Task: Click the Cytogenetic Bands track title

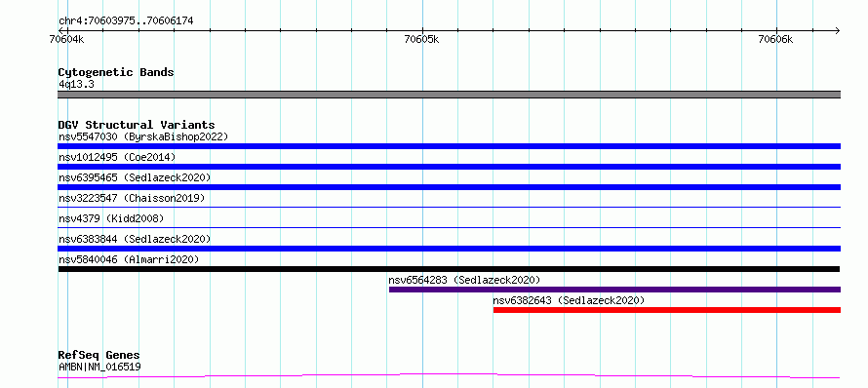Action: point(116,72)
